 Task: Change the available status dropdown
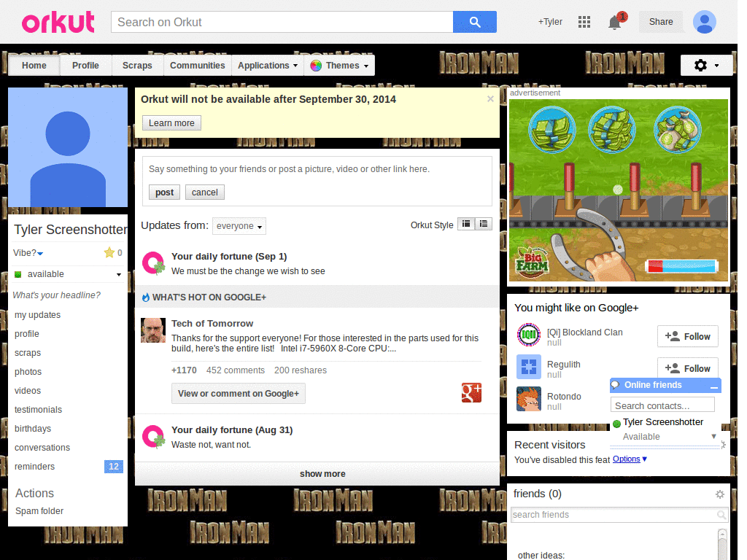[x=119, y=274]
